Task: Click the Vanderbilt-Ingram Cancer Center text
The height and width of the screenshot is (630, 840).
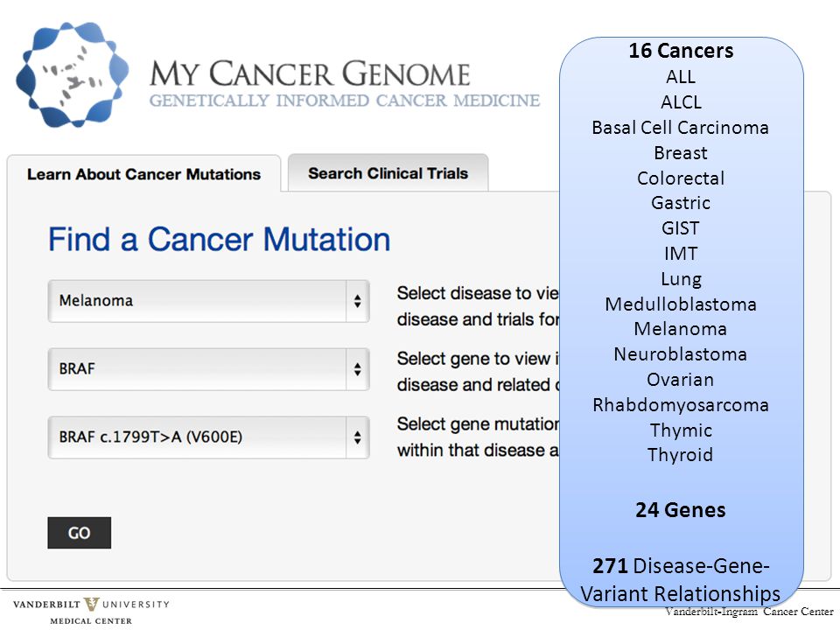Action: tap(749, 612)
